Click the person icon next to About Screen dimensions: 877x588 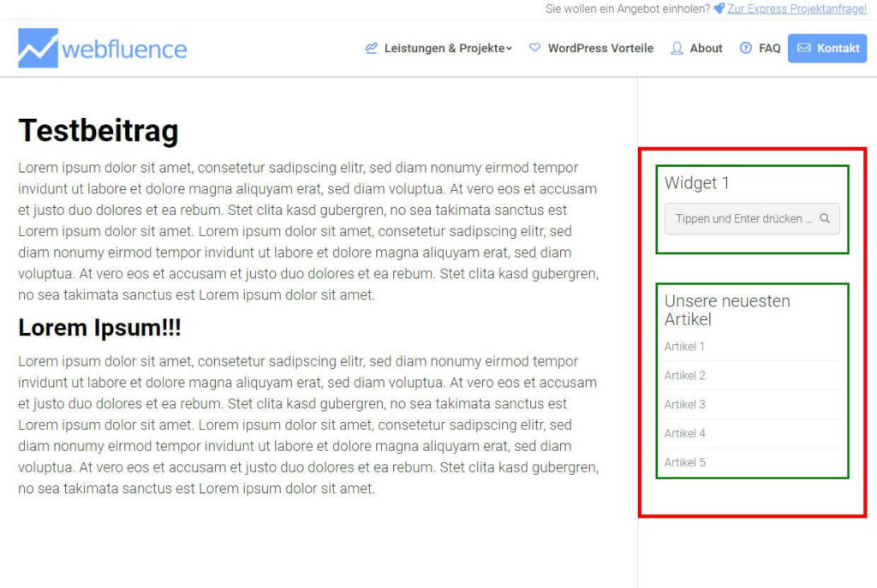click(677, 49)
